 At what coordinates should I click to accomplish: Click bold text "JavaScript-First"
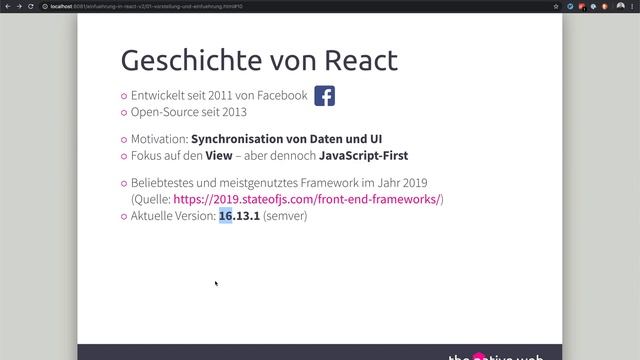coord(363,156)
